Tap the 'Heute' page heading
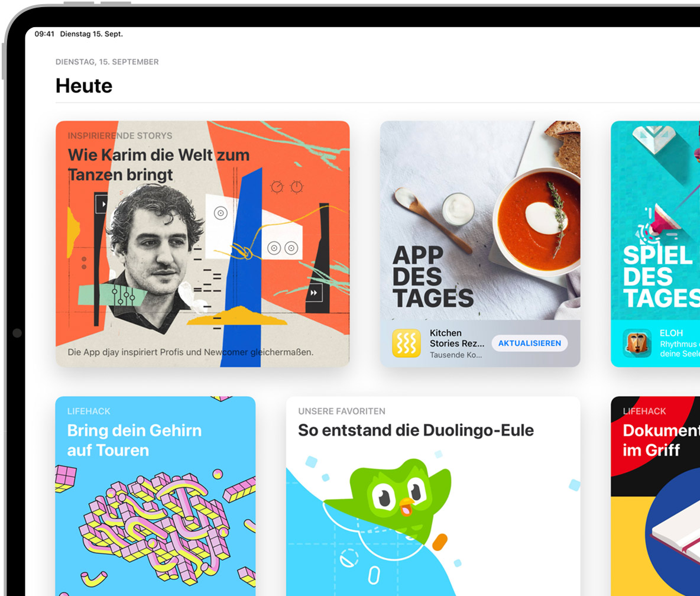The image size is (700, 596). [84, 86]
